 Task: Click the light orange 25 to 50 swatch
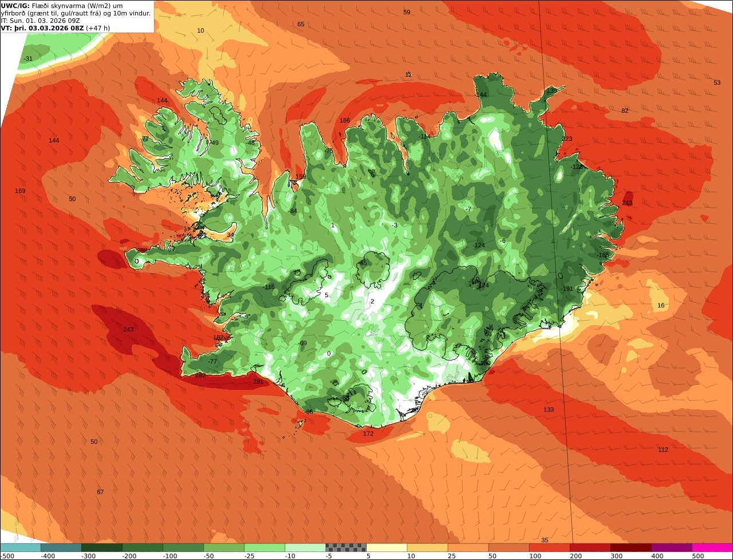point(467,547)
